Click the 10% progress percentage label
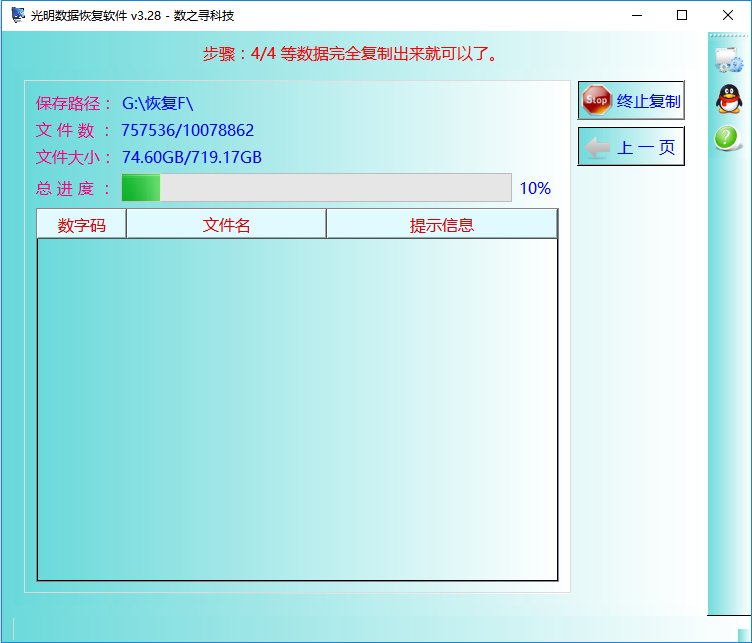Viewport: 752px width, 643px height. [x=535, y=188]
